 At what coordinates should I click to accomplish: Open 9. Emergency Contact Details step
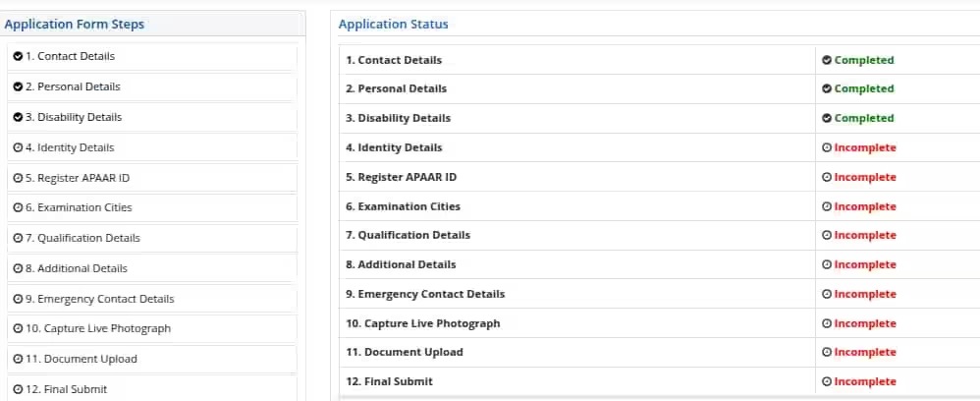152,299
